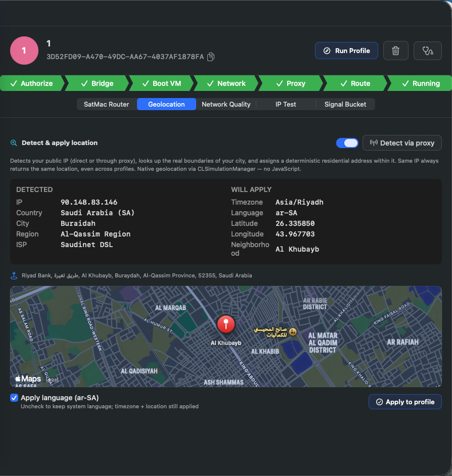Open the Network Quality tab
Screen dimensions: 452x476
[226, 104]
